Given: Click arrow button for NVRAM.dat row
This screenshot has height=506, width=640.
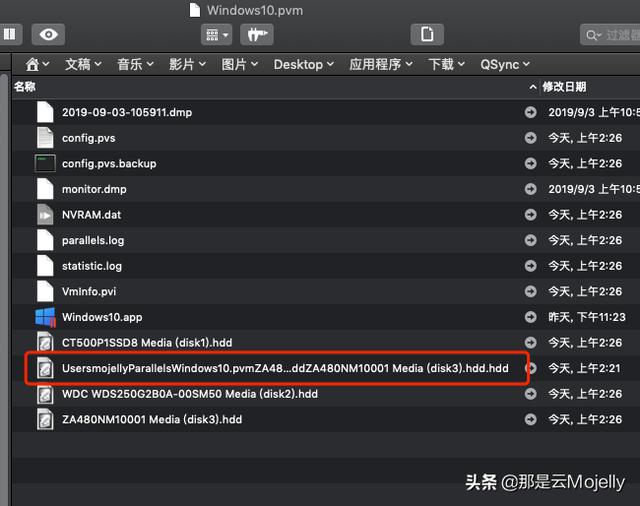Looking at the screenshot, I should point(531,215).
